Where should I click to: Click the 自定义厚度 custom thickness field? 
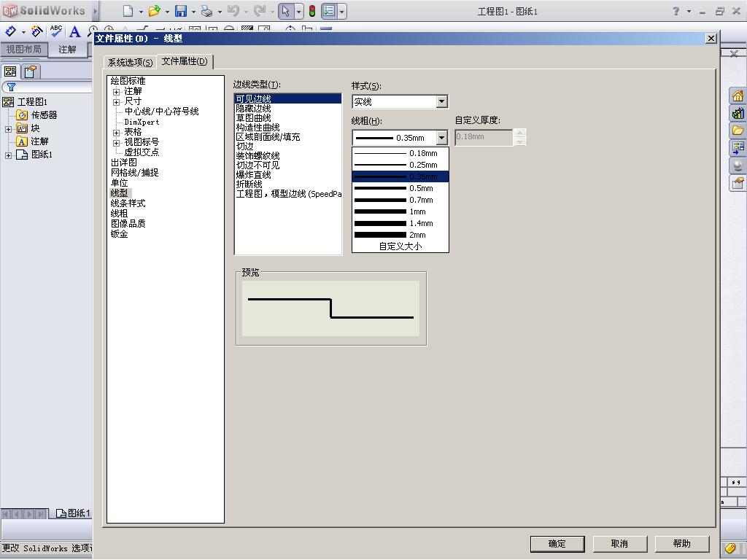tap(484, 137)
